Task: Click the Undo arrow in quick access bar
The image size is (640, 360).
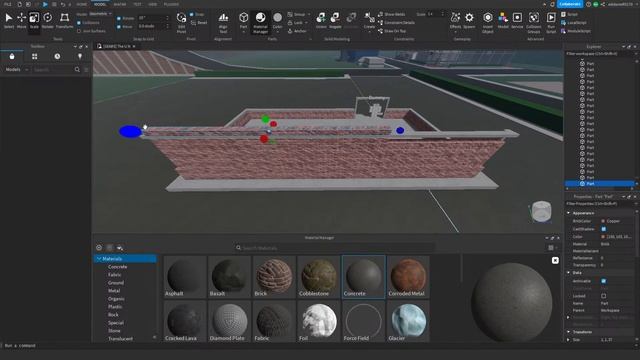Action: (x=63, y=4)
